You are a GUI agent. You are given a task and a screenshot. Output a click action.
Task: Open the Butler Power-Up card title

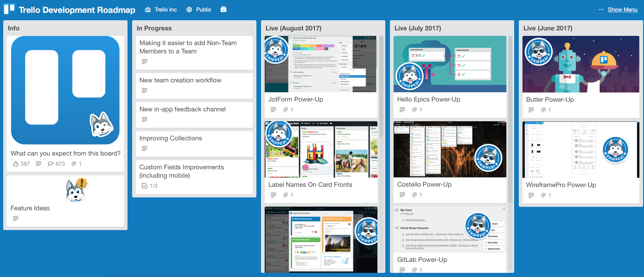[550, 99]
